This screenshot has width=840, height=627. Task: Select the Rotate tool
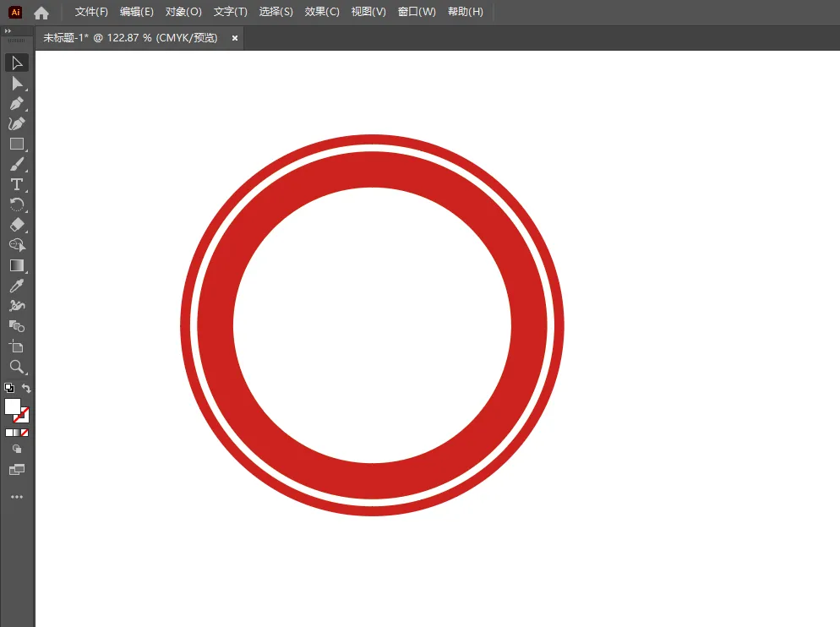[17, 204]
